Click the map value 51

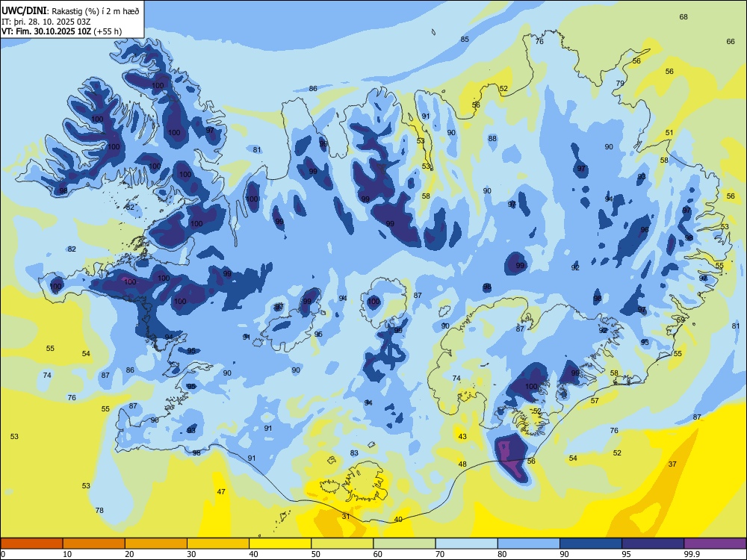pyautogui.click(x=669, y=133)
